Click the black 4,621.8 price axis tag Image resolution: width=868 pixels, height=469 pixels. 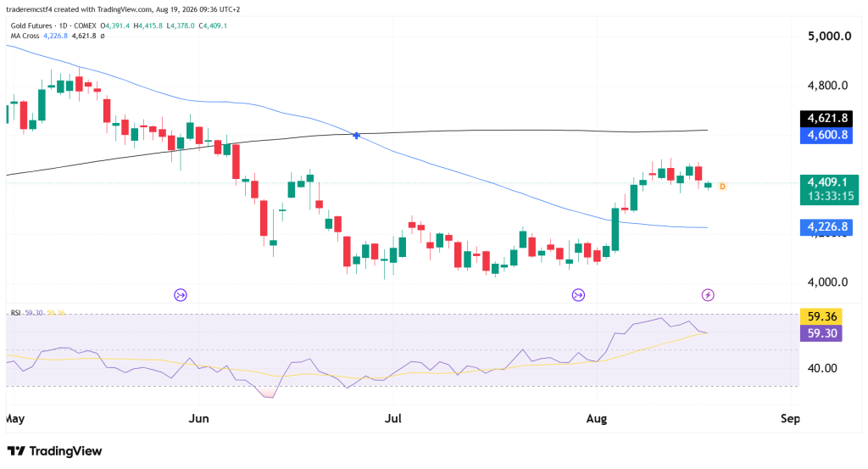tap(826, 118)
